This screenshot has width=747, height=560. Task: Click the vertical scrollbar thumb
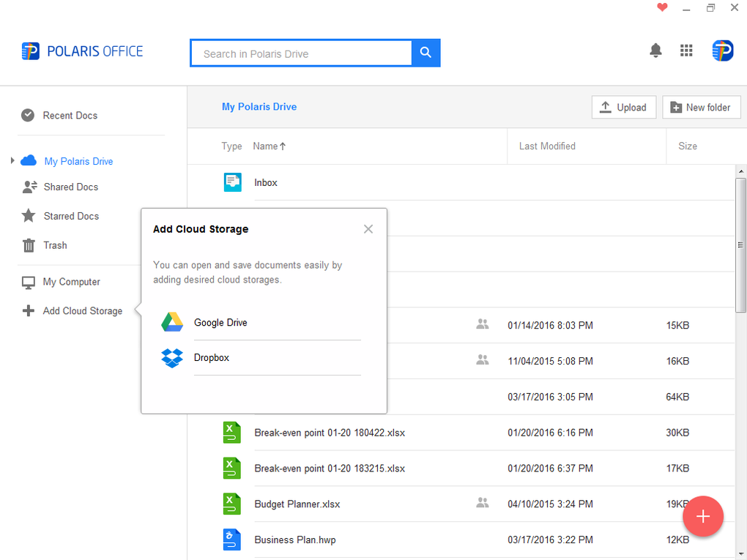740,245
